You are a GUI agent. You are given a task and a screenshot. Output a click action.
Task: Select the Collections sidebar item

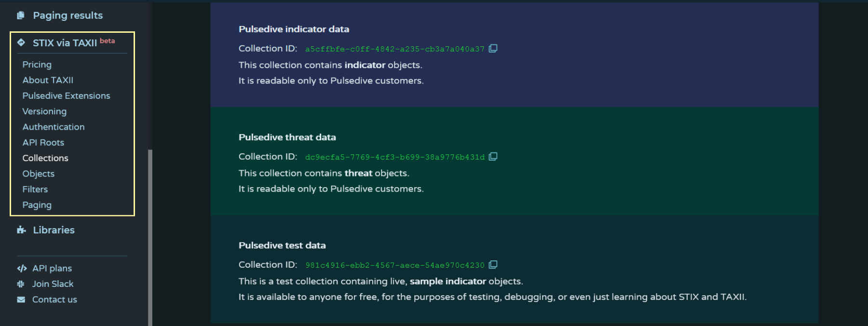tap(45, 158)
